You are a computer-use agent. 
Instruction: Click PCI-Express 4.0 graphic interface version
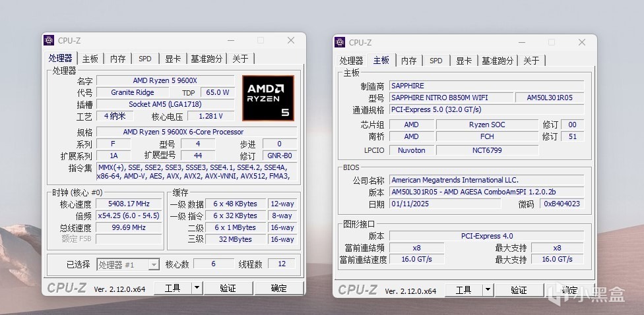tap(486, 236)
